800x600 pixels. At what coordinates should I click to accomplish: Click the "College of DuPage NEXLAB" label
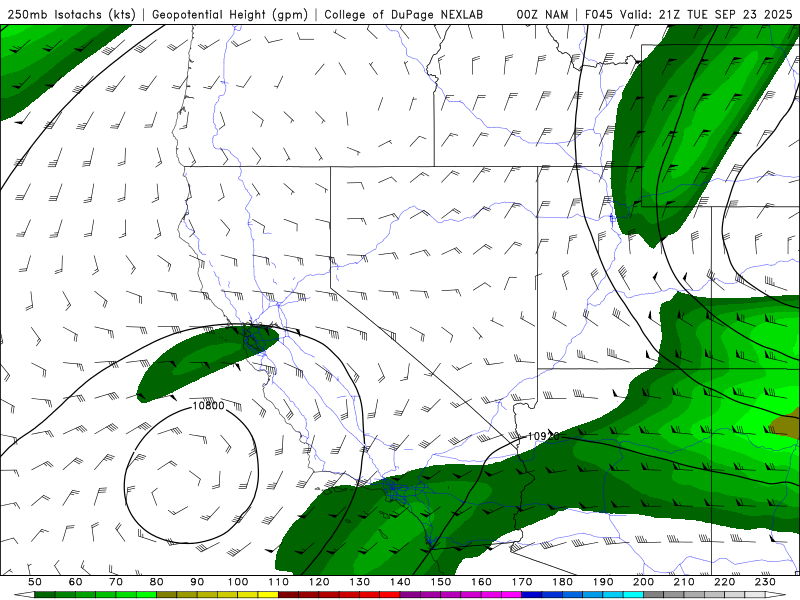404,15
